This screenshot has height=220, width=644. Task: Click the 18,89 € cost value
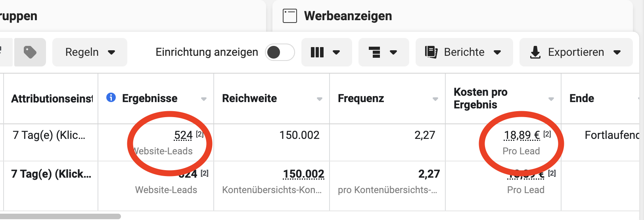click(522, 136)
